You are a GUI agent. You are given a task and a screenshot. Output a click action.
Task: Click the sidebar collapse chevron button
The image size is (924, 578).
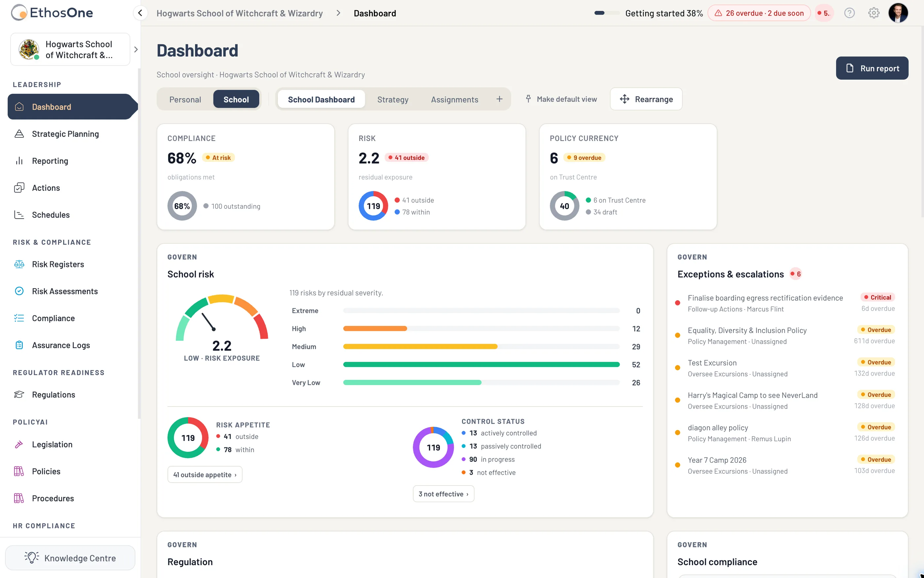click(140, 13)
